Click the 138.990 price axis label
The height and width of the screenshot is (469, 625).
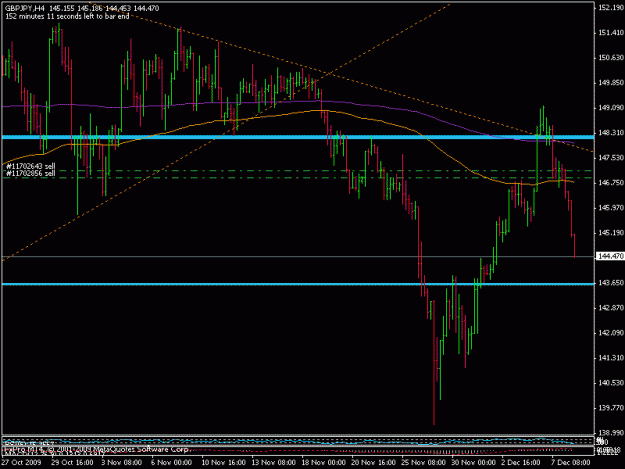coord(611,433)
